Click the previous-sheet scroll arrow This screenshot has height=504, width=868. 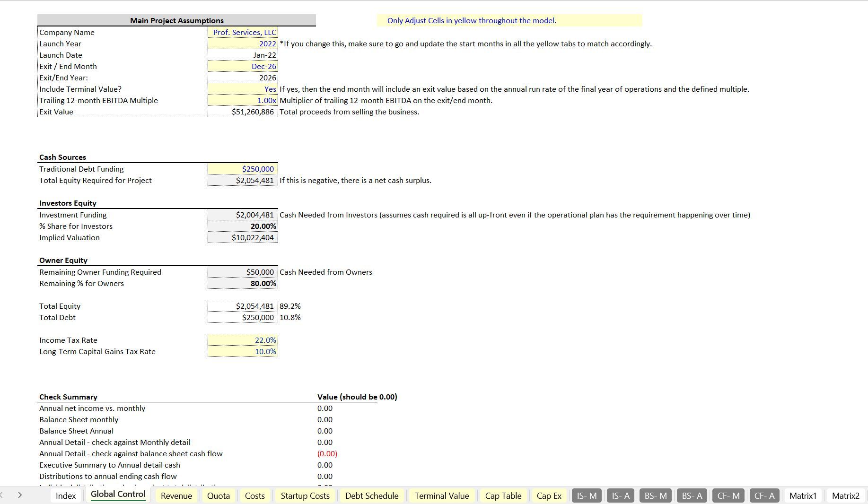coord(2,495)
